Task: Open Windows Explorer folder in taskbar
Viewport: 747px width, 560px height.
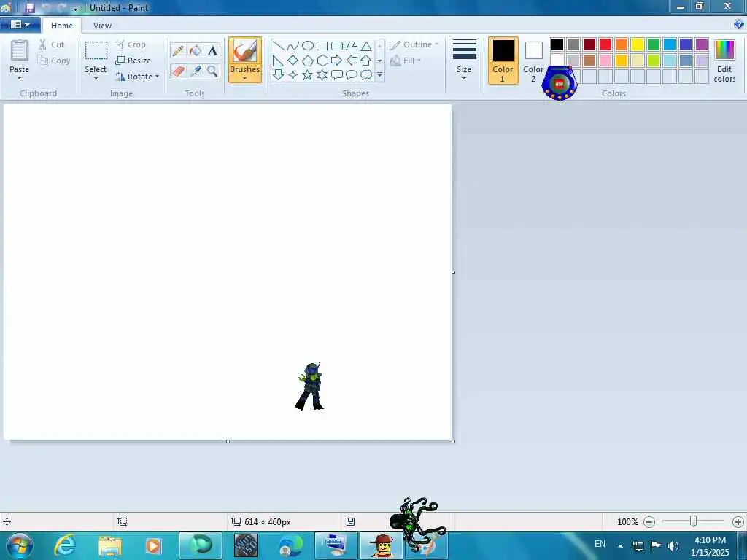Action: (x=110, y=545)
